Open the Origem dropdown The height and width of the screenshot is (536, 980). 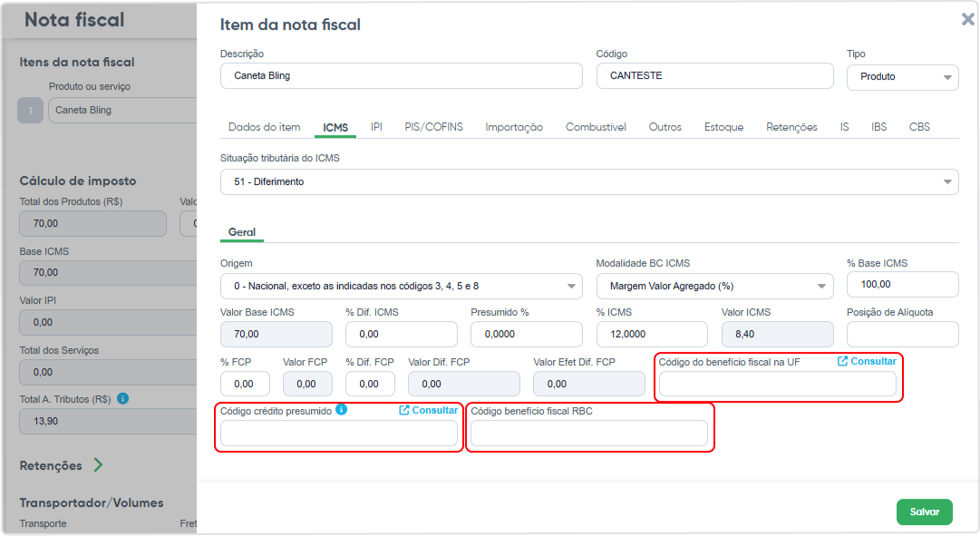(402, 286)
